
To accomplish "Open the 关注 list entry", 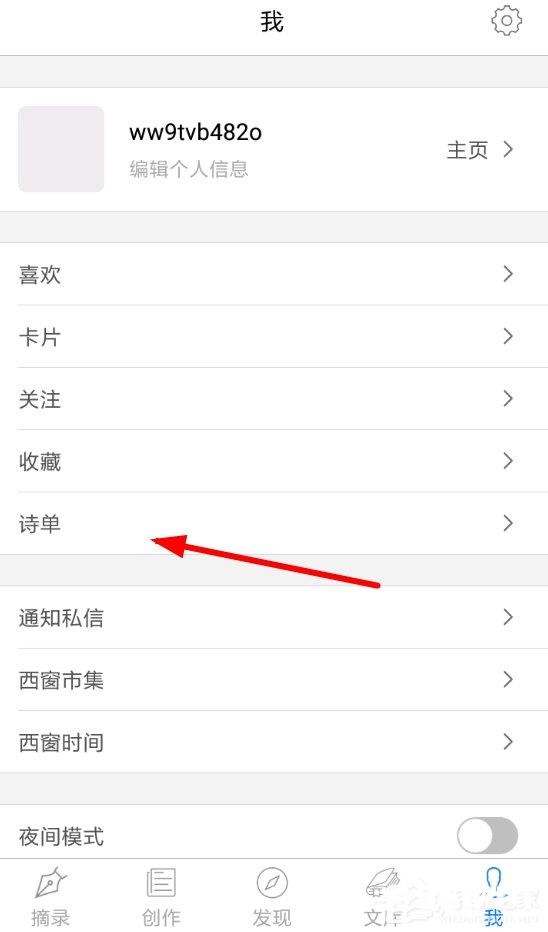I will [274, 399].
